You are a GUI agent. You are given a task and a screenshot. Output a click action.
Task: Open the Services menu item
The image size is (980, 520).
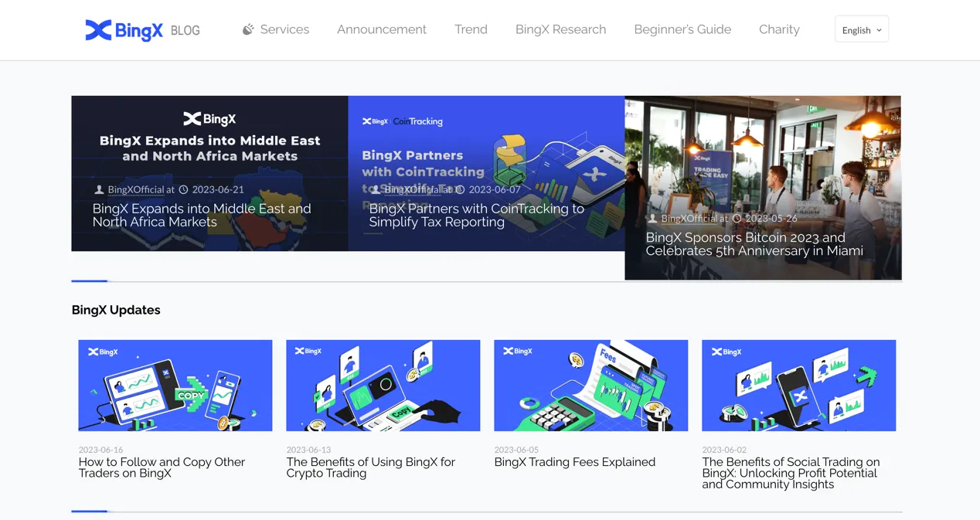284,29
